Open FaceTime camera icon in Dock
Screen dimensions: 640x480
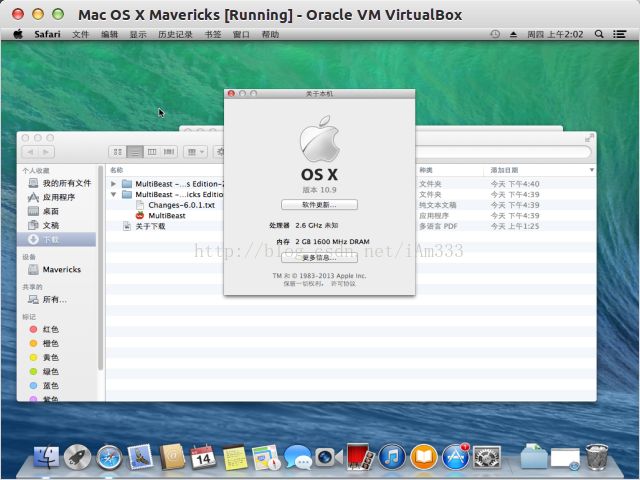[x=329, y=457]
